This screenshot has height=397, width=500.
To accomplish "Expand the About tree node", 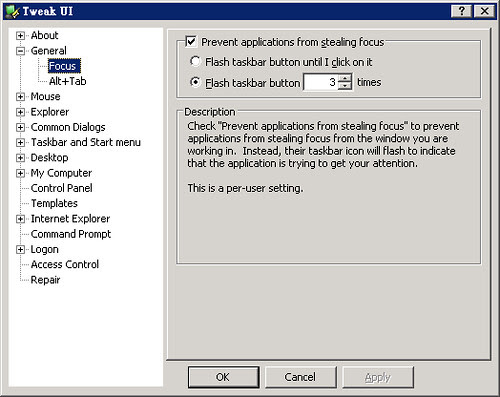I will 20,35.
